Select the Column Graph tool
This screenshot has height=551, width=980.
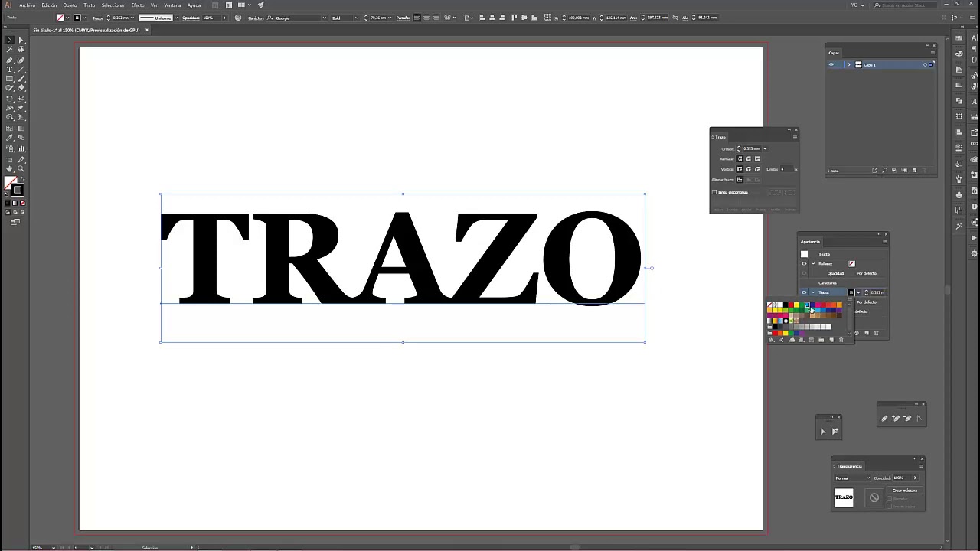(21, 148)
